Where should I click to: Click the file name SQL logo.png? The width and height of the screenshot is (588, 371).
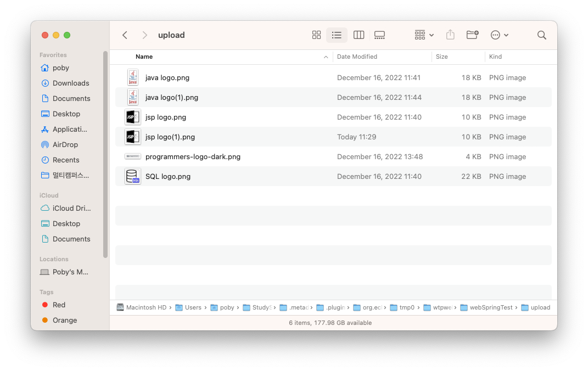(x=168, y=177)
